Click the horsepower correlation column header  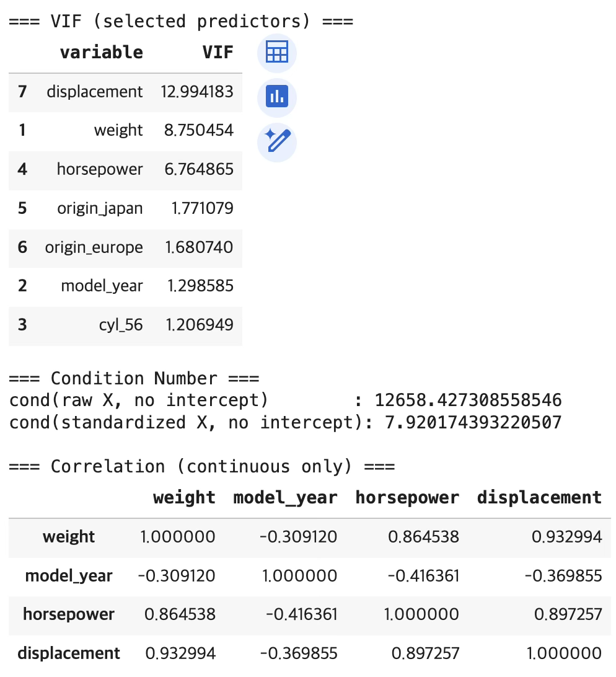(x=407, y=497)
